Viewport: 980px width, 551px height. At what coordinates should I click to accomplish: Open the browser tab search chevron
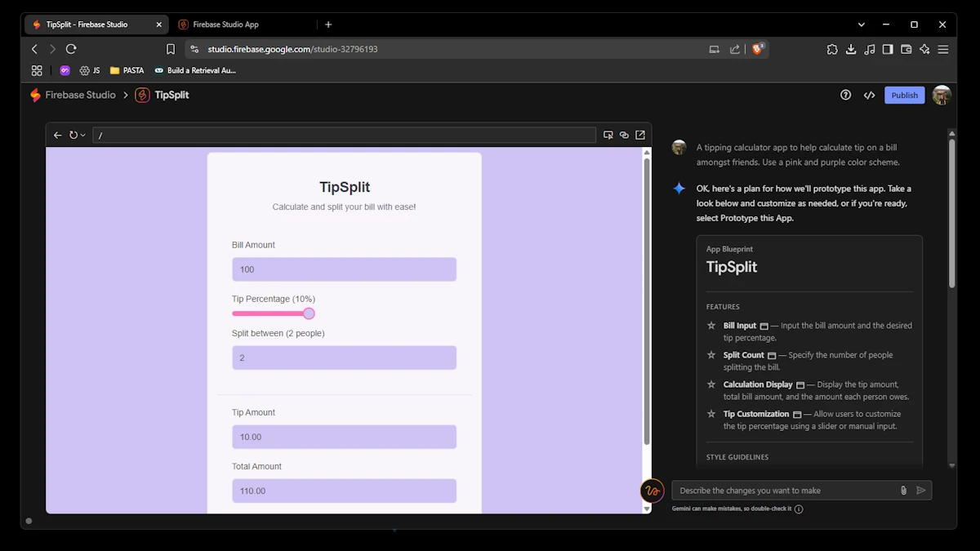point(861,24)
